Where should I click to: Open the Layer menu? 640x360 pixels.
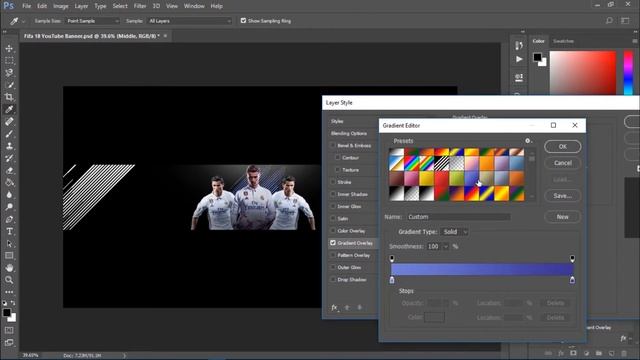point(81,6)
